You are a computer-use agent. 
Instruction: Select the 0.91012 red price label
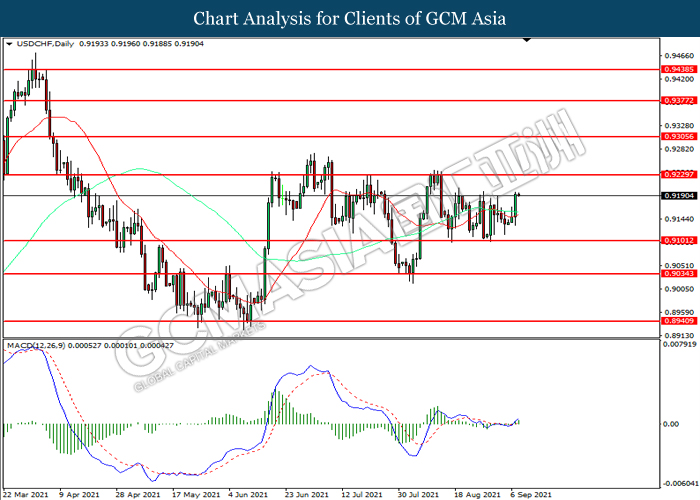pyautogui.click(x=679, y=241)
